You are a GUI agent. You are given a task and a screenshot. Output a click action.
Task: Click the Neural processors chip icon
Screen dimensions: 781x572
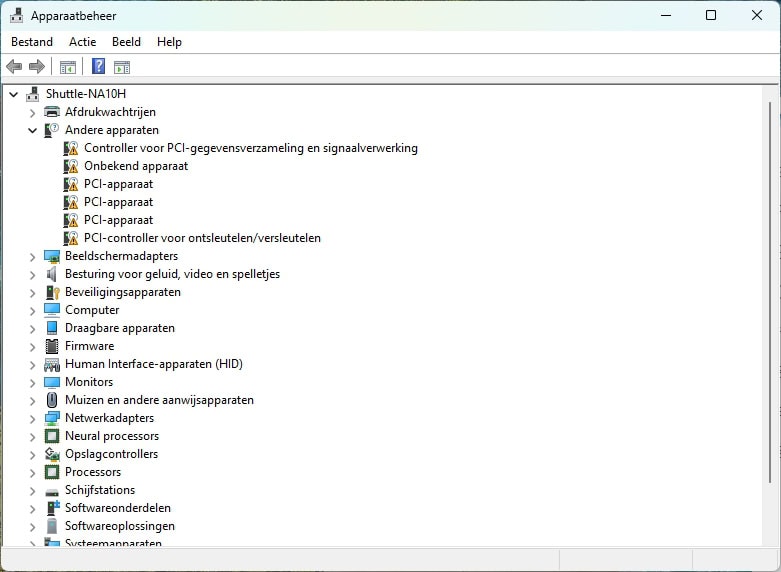coord(52,436)
